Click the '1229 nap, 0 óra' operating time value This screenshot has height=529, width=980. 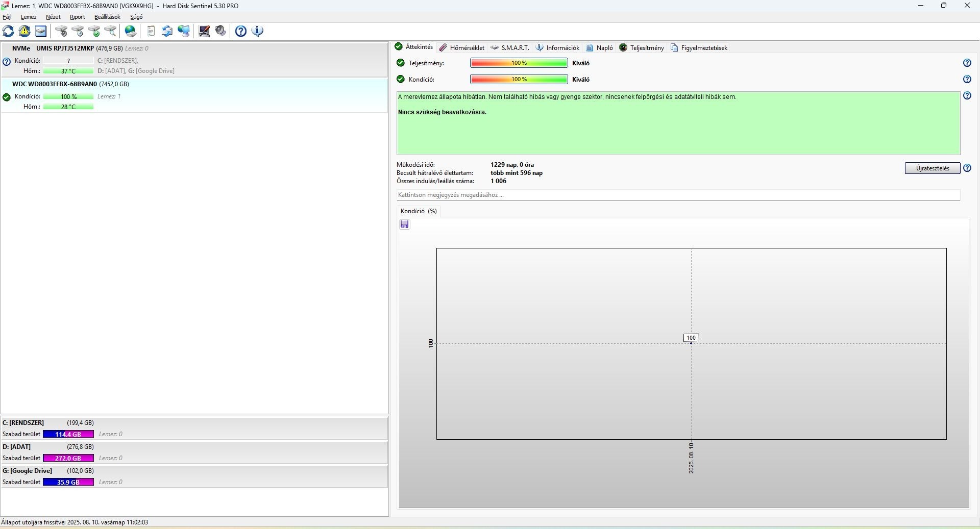click(x=512, y=165)
